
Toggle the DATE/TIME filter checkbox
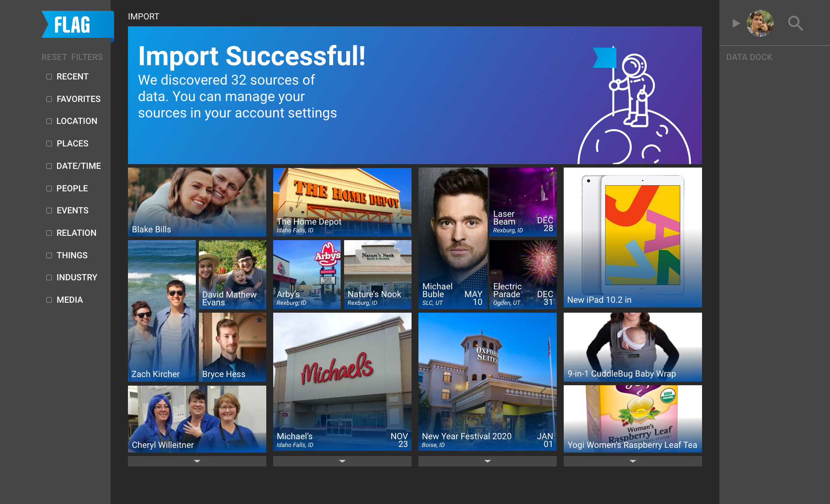(x=49, y=166)
